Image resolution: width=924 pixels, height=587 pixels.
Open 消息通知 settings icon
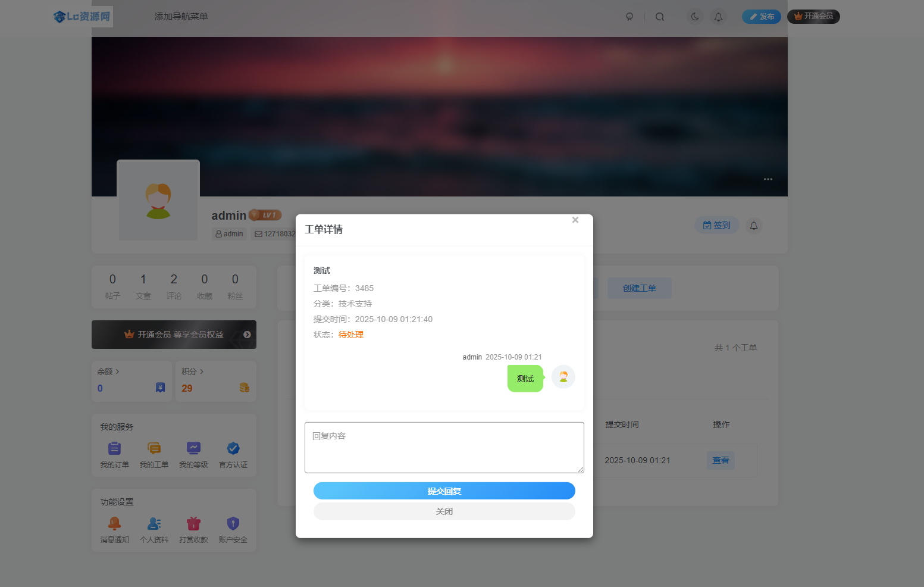114,523
